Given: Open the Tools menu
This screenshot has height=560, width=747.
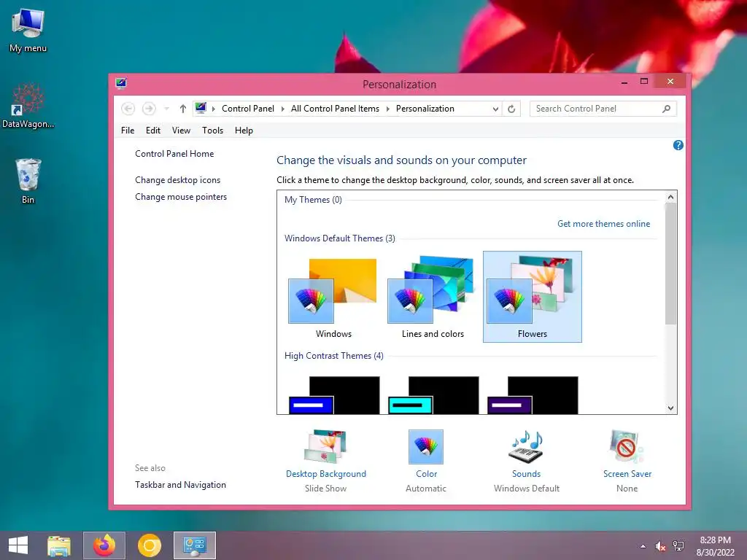Looking at the screenshot, I should [212, 131].
